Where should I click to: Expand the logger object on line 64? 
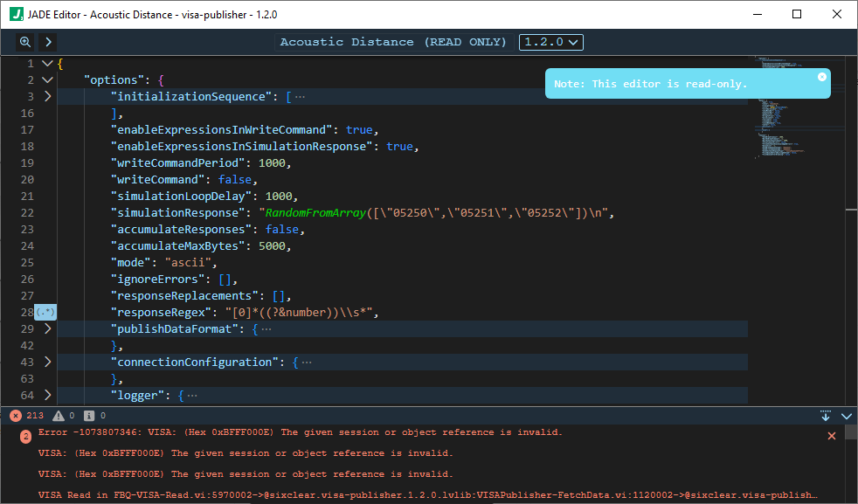pyautogui.click(x=48, y=395)
